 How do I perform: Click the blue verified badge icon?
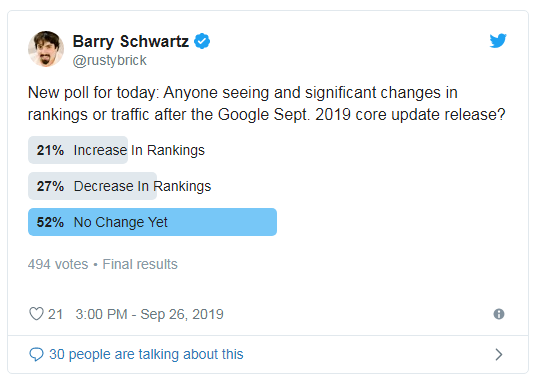202,41
